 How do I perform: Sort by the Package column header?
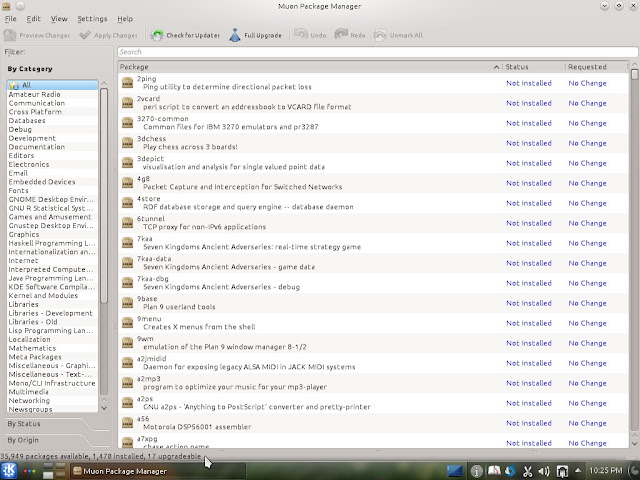tap(309, 67)
